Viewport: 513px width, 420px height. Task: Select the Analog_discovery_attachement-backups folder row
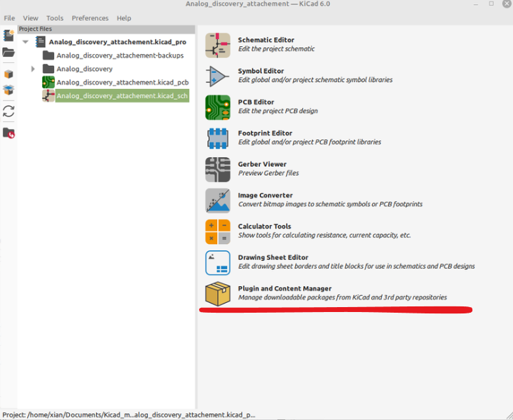tap(120, 55)
